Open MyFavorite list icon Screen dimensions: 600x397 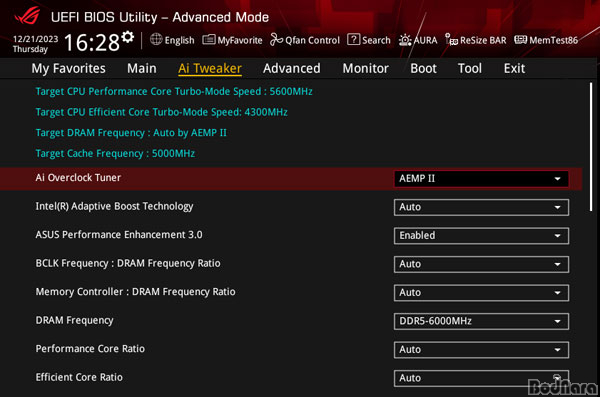tap(209, 39)
